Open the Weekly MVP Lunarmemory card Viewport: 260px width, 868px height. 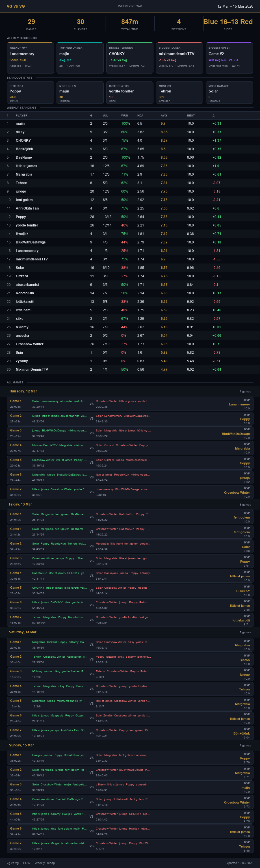pos(30,58)
